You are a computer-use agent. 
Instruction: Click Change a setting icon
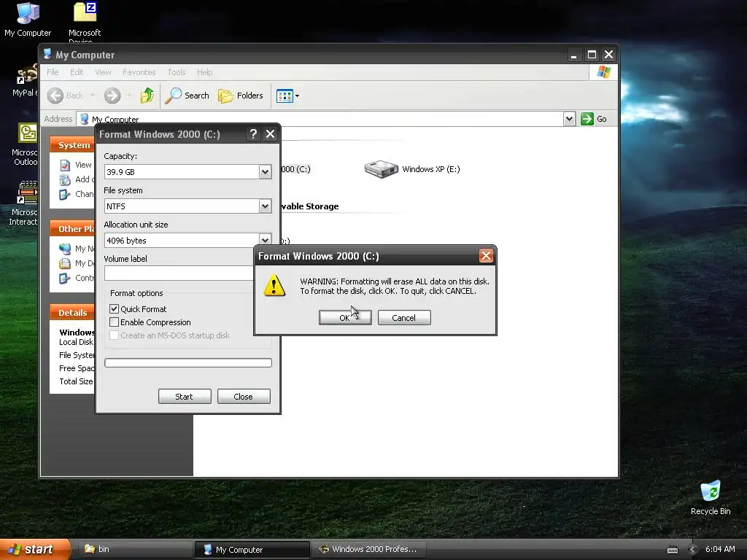click(65, 194)
